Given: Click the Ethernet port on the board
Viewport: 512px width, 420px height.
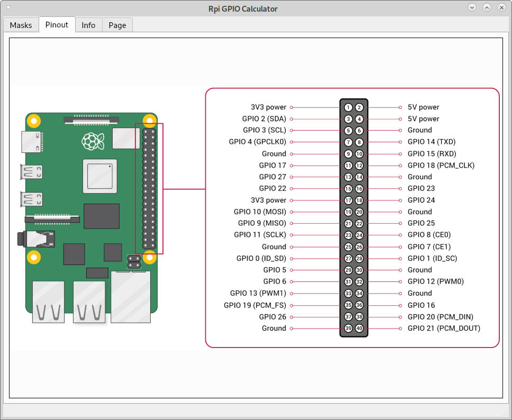Looking at the screenshot, I should coord(131,297).
